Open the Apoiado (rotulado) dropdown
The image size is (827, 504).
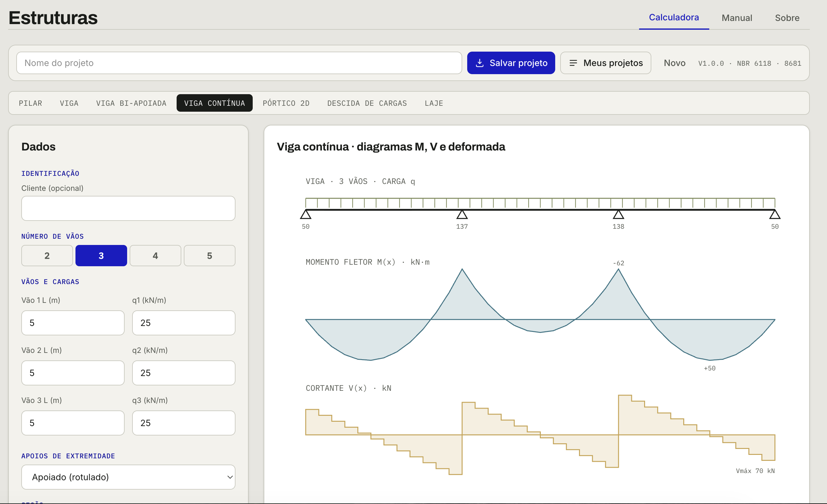128,477
